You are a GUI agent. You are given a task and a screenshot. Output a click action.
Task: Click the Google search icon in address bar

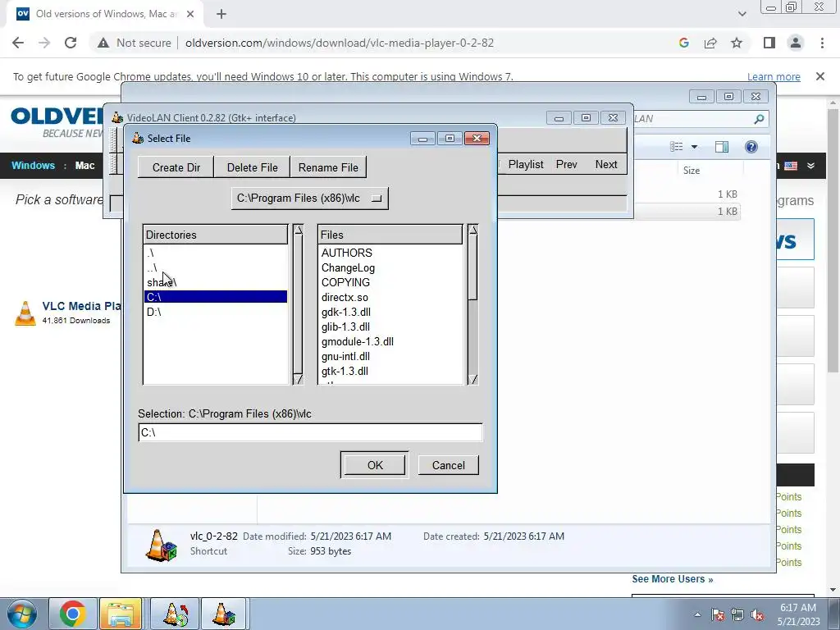pos(683,43)
